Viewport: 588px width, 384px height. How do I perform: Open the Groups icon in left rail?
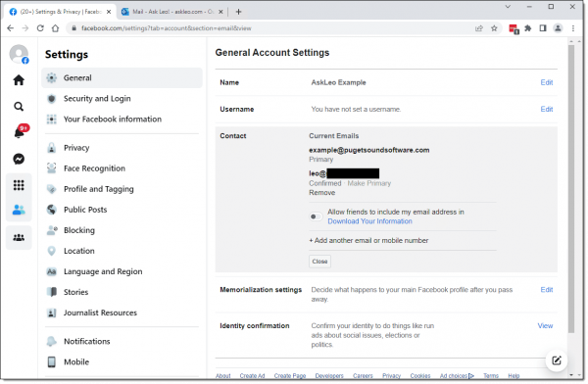(19, 237)
